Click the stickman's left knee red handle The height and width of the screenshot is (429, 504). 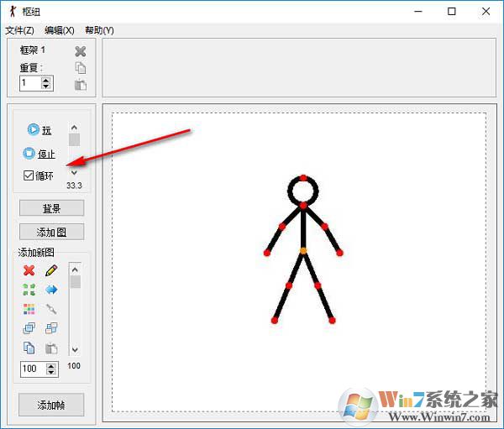289,285
